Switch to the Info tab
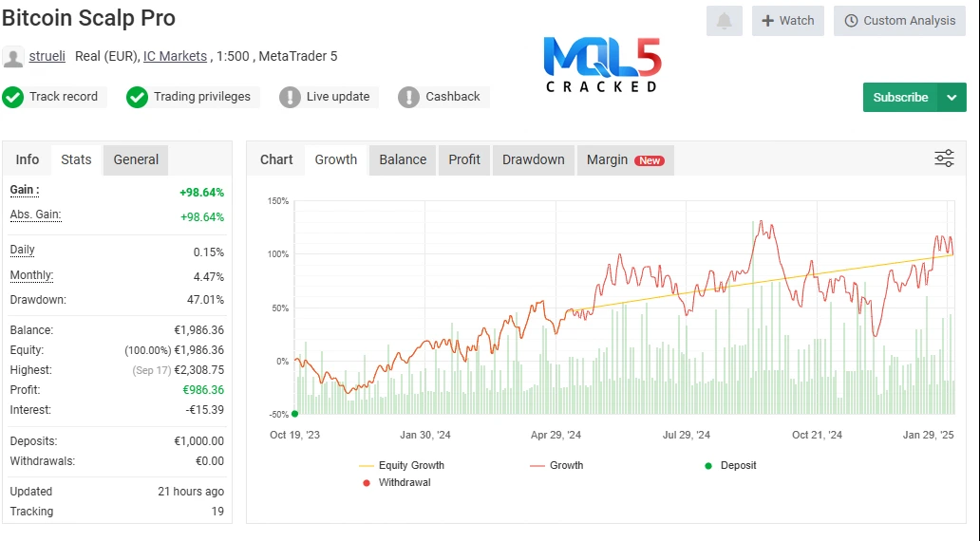Image resolution: width=980 pixels, height=541 pixels. [x=27, y=159]
